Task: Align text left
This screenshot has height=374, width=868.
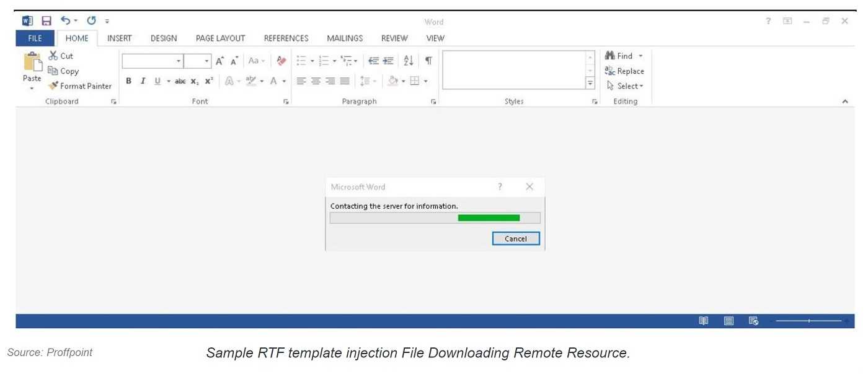Action: click(x=301, y=81)
